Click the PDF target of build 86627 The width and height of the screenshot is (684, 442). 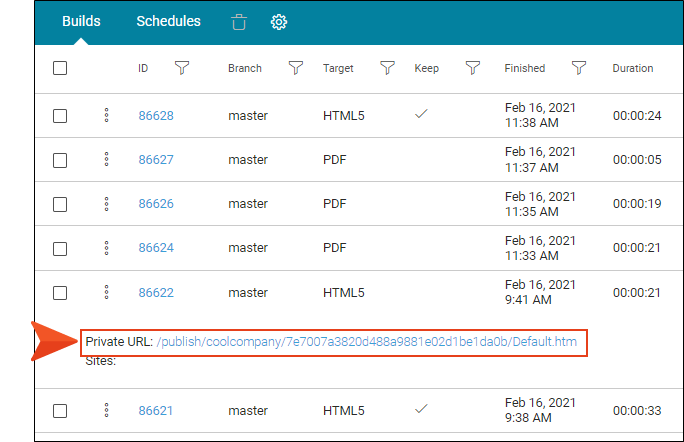[x=335, y=160]
